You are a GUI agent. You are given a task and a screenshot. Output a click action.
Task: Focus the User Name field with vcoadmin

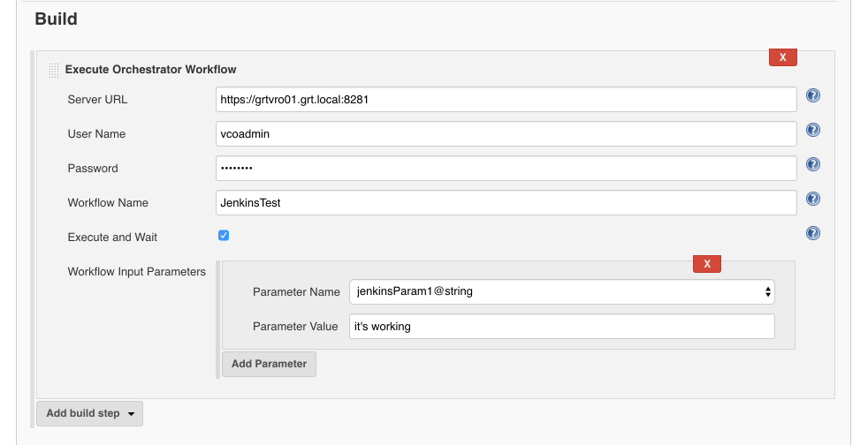[x=506, y=134]
